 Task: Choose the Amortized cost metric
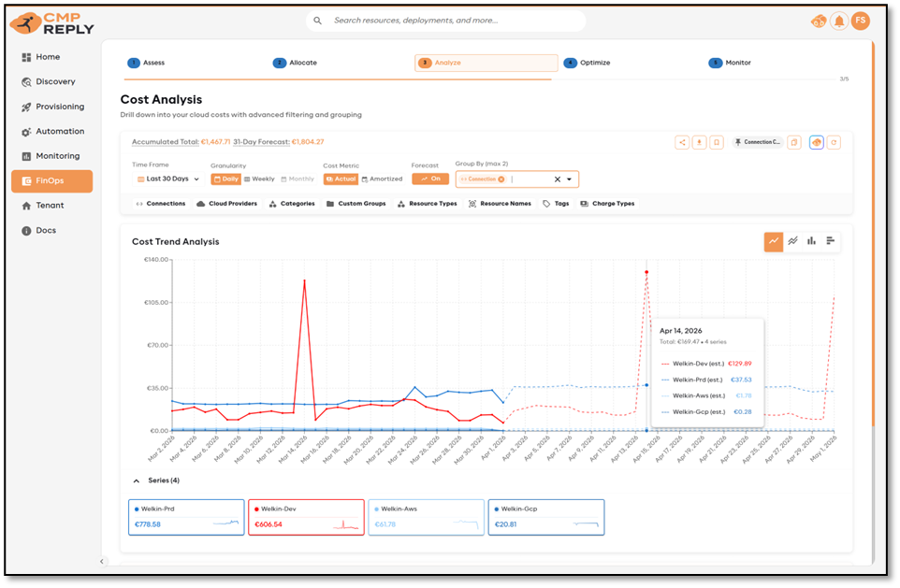click(x=382, y=179)
